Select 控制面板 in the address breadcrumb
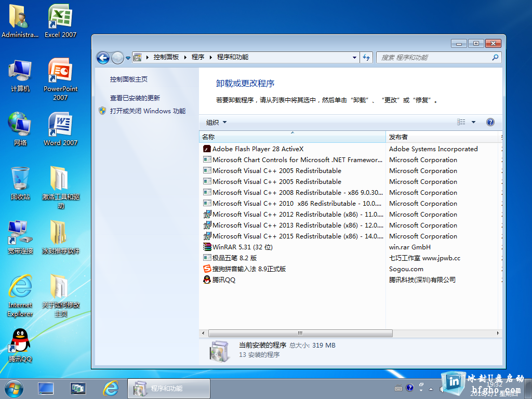The height and width of the screenshot is (399, 532). (x=166, y=57)
